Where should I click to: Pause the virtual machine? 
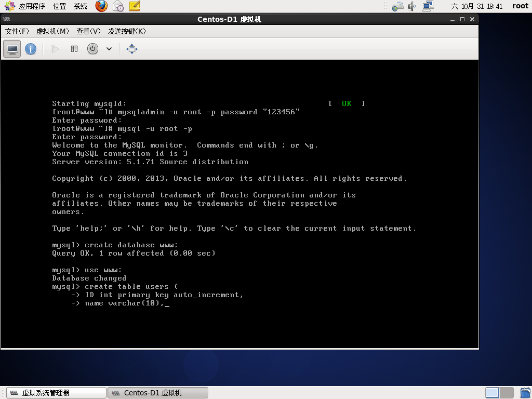(74, 49)
